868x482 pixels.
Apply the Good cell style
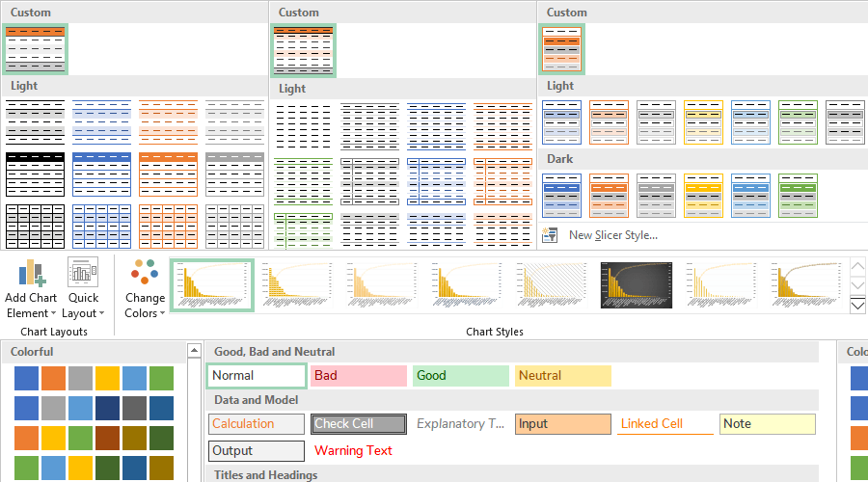pyautogui.click(x=461, y=376)
